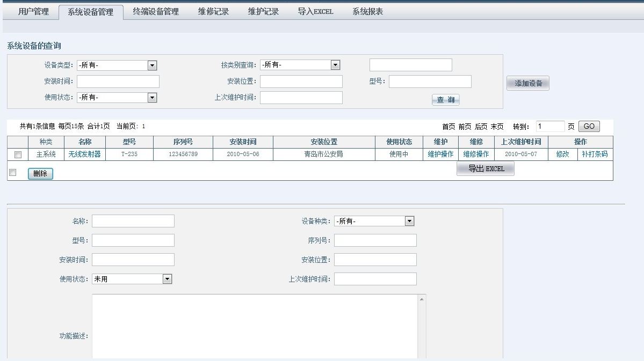Screen dimensions: 644x361
Task: Open the 设备种类 dropdown in form
Action: coord(409,221)
